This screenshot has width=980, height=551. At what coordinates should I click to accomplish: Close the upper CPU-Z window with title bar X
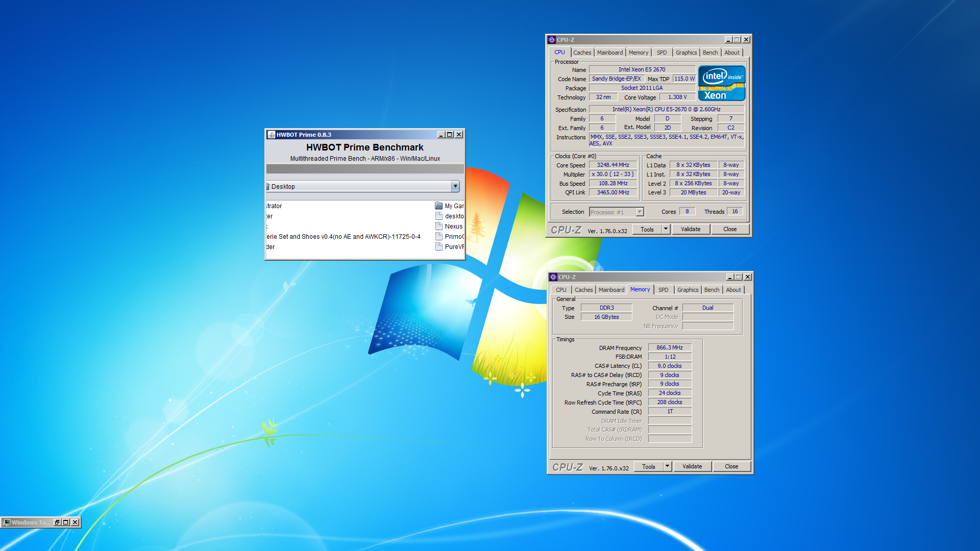pos(746,40)
